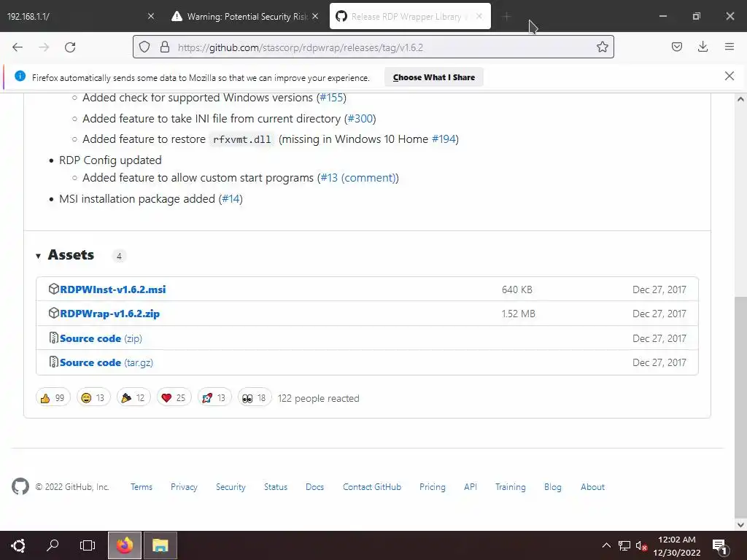Open issue #194 link
The height and width of the screenshot is (560, 747).
[444, 139]
